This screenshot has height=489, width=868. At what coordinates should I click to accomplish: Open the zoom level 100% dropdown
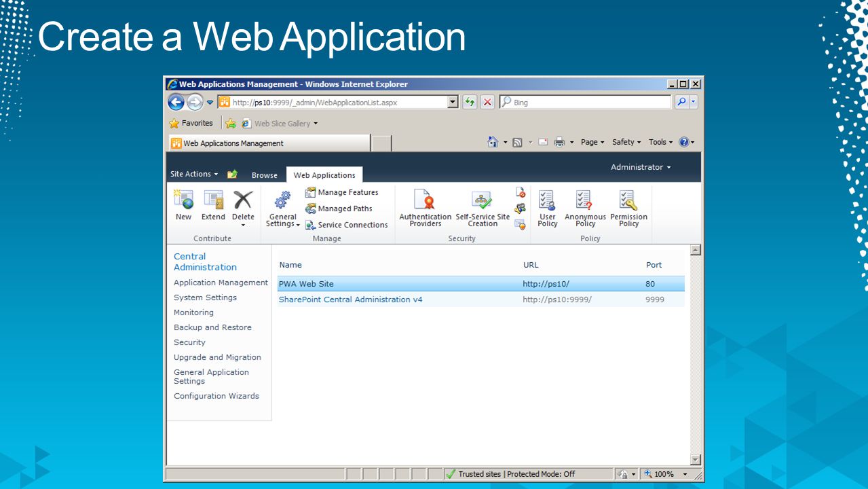pos(685,474)
